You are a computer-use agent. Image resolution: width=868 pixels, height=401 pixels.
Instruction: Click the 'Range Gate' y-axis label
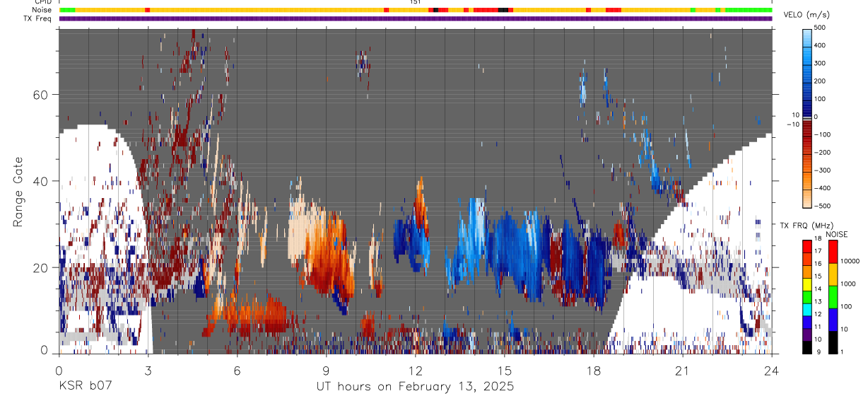pyautogui.click(x=18, y=192)
